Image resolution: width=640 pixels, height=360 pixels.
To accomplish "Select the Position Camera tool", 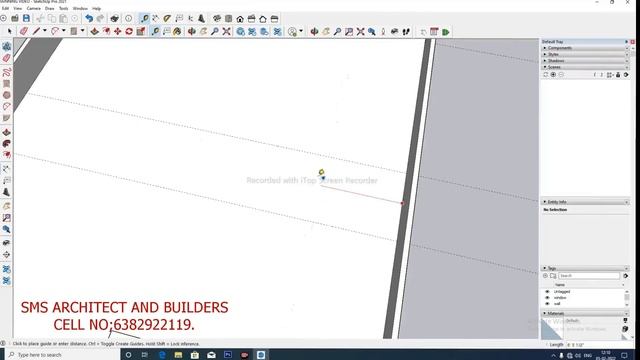I will 383,31.
